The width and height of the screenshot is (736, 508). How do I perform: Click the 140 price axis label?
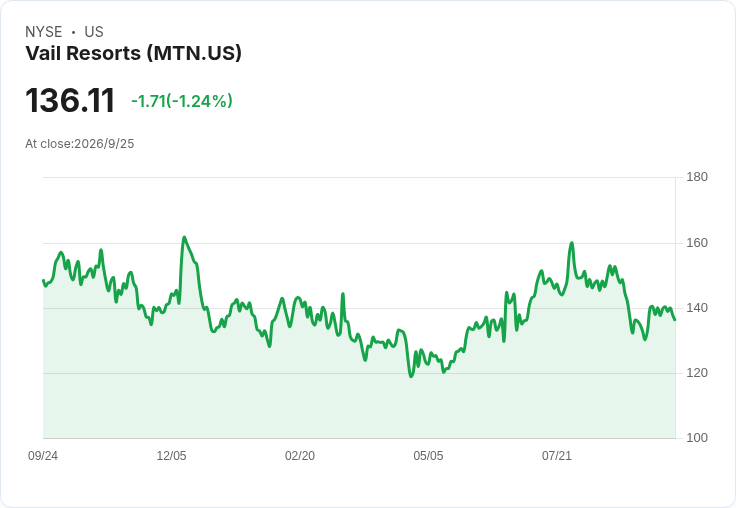pos(697,308)
